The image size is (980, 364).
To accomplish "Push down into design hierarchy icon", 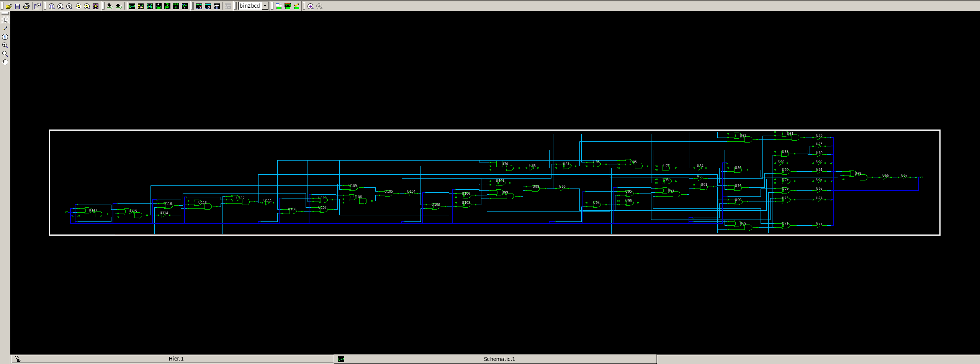I will coord(110,6).
